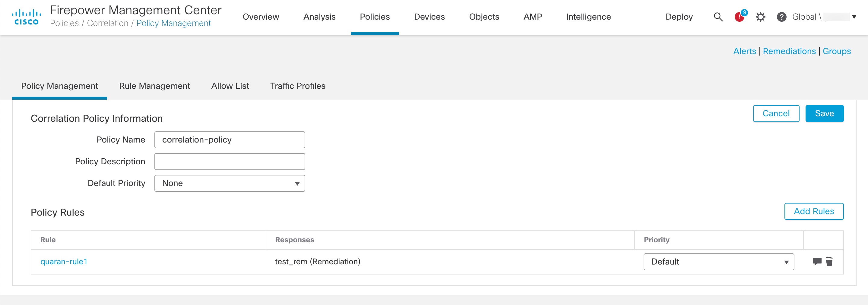The image size is (868, 305).
Task: Open the Priority dropdown for quaran-rule1
Action: 719,262
